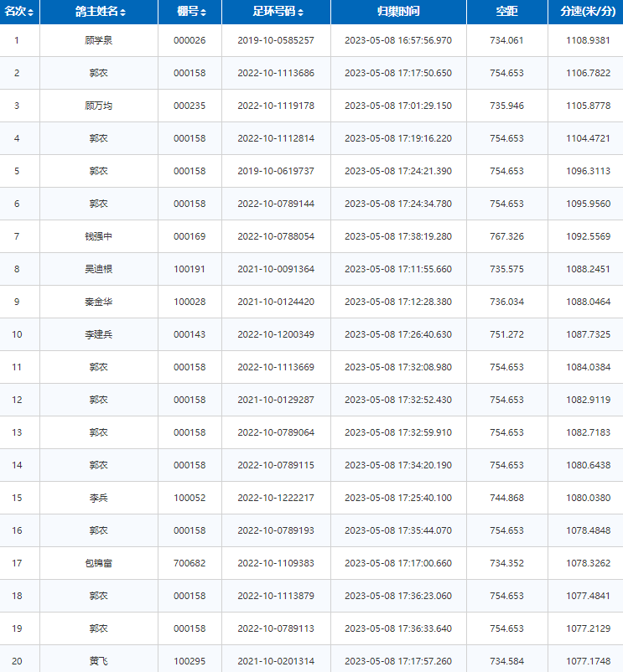The height and width of the screenshot is (672, 623).
Task: Select owner name 钱强中 in row 7
Action: 99,236
